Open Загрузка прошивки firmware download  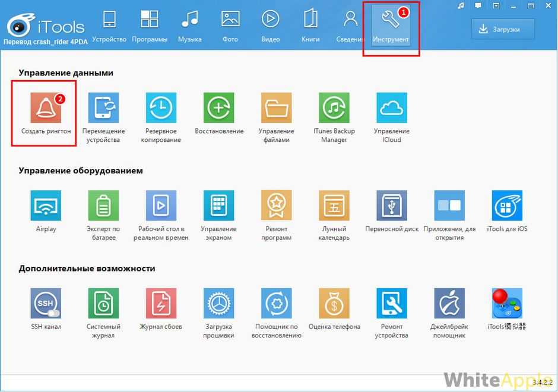click(x=218, y=304)
